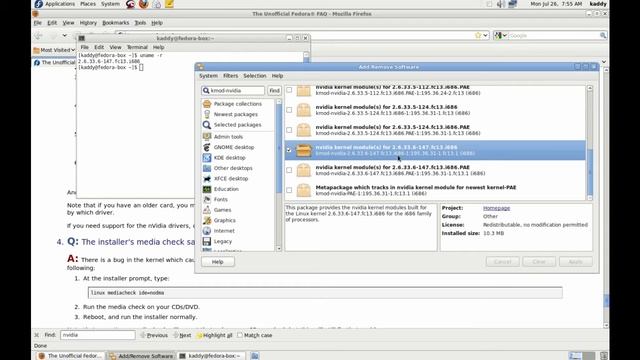Click Clear button in Add/Remove Software
Screen dimensions: 640x360
pos(539,262)
